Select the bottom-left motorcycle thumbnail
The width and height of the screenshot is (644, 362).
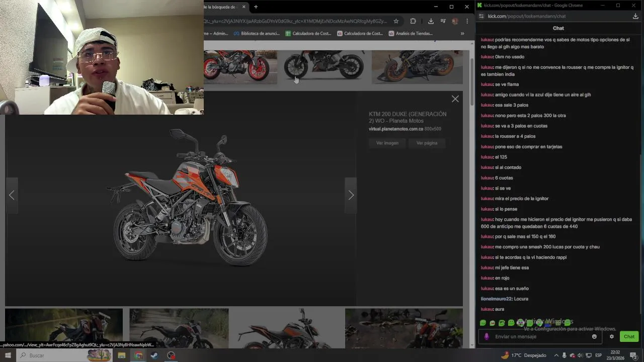64,328
